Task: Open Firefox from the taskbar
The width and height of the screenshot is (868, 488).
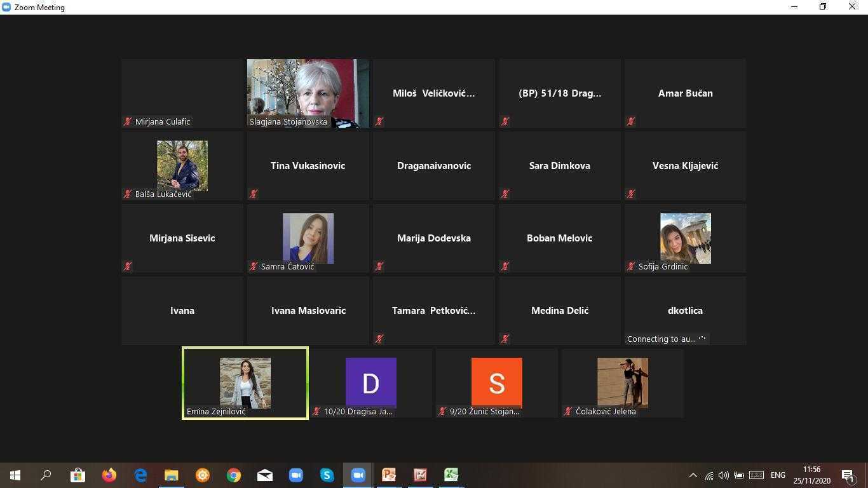Action: point(109,475)
